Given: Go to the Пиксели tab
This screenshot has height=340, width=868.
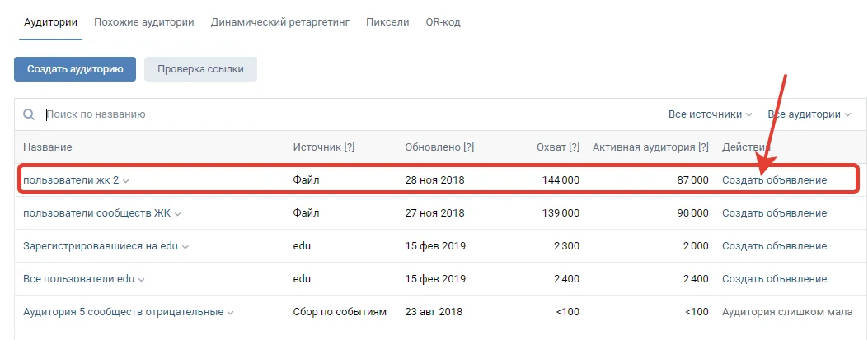Looking at the screenshot, I should (x=387, y=23).
